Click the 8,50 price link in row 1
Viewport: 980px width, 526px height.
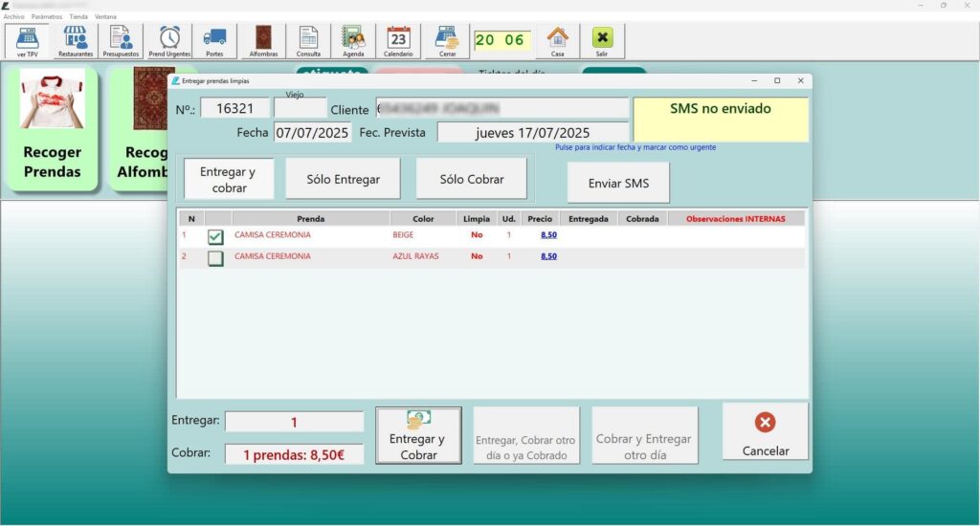point(548,234)
